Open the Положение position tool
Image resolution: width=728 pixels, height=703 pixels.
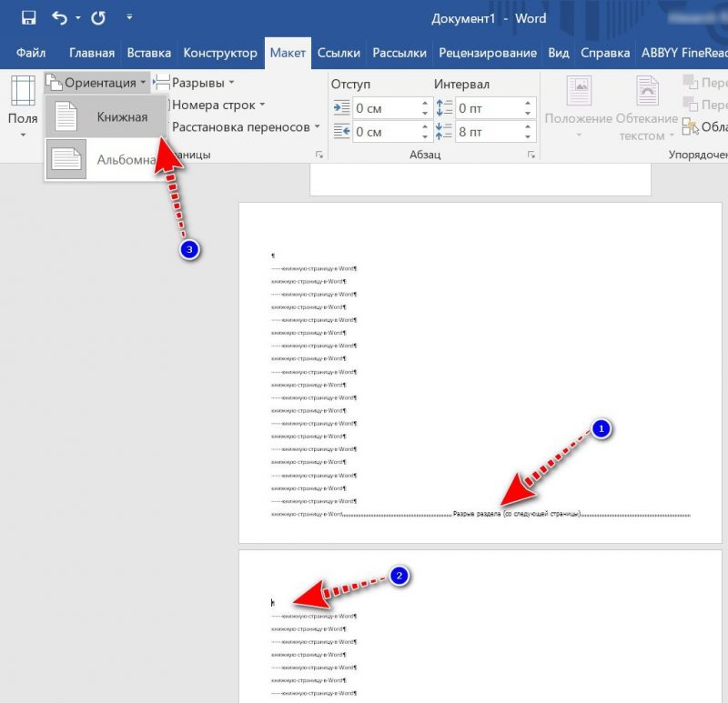(x=579, y=107)
